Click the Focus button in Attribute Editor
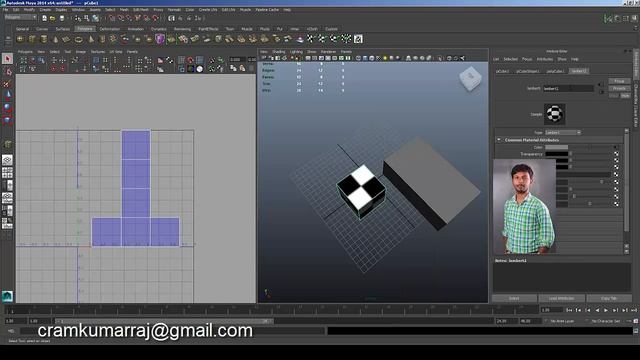The image size is (640, 360). coord(619,81)
